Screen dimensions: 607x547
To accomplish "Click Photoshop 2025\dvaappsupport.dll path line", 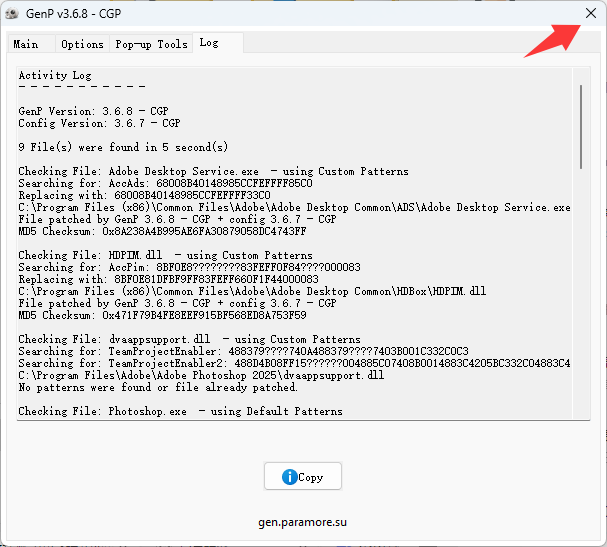I will coord(201,375).
